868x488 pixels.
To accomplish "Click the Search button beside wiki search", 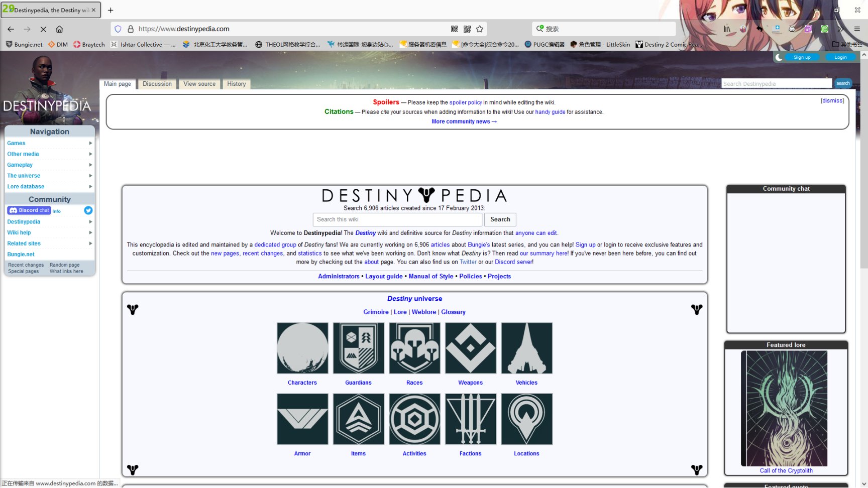I will [500, 219].
